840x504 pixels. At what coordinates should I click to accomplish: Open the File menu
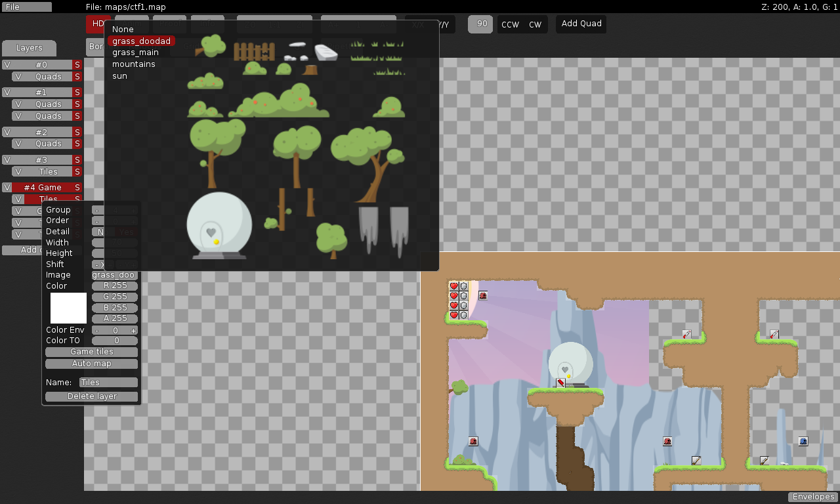pyautogui.click(x=27, y=7)
